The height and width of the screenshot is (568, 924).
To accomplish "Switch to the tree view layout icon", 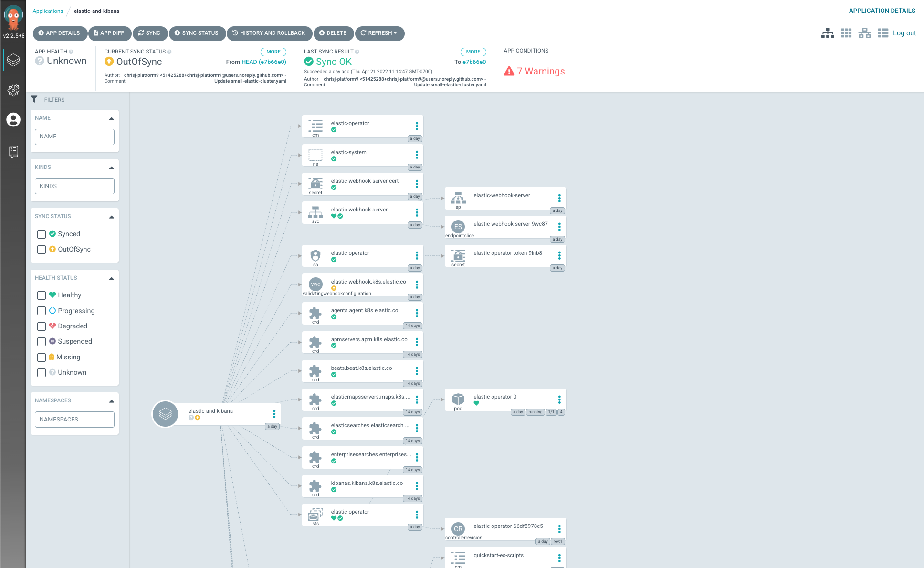I will click(x=828, y=33).
